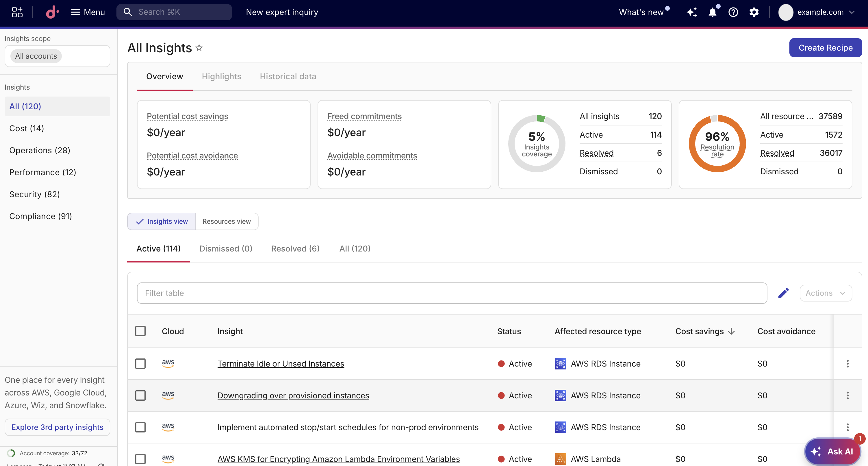Check the Terminate Idle or Unsed Instances row

click(x=140, y=364)
